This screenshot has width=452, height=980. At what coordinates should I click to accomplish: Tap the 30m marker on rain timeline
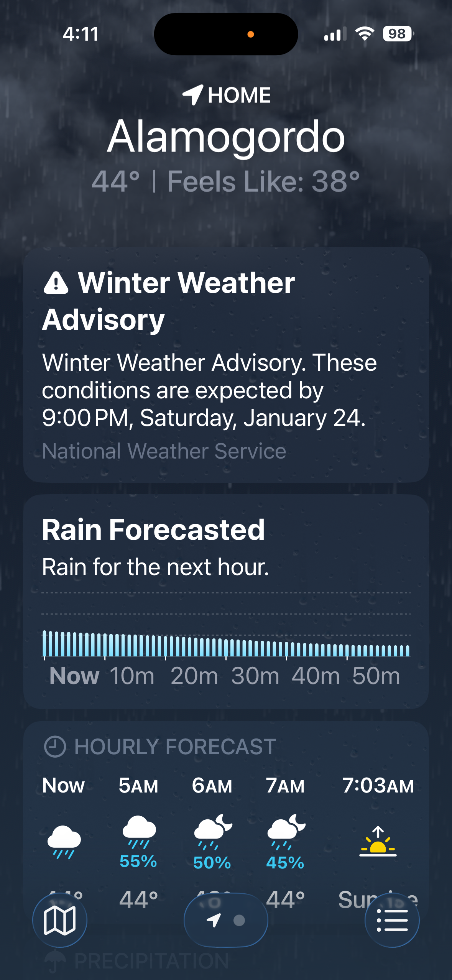click(255, 676)
